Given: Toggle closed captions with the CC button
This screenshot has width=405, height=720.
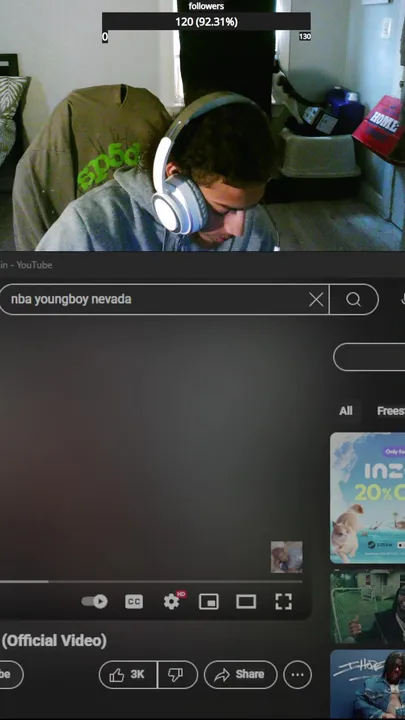Looking at the screenshot, I should pyautogui.click(x=134, y=602).
